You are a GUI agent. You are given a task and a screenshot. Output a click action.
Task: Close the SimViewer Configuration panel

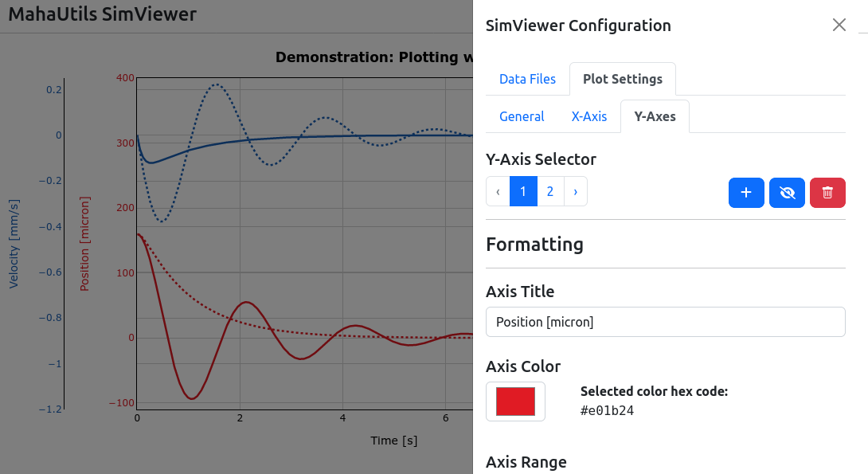coord(839,25)
